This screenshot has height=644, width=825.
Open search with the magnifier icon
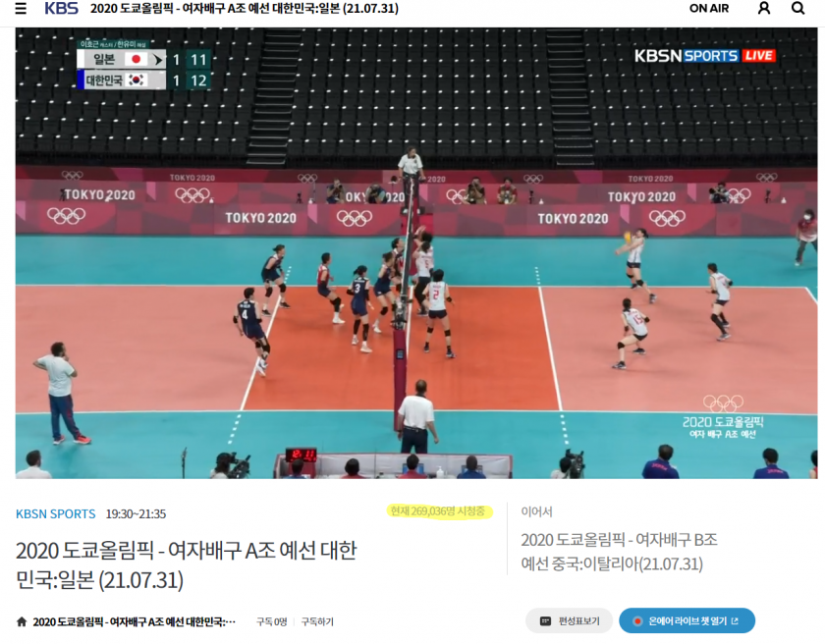[x=797, y=8]
